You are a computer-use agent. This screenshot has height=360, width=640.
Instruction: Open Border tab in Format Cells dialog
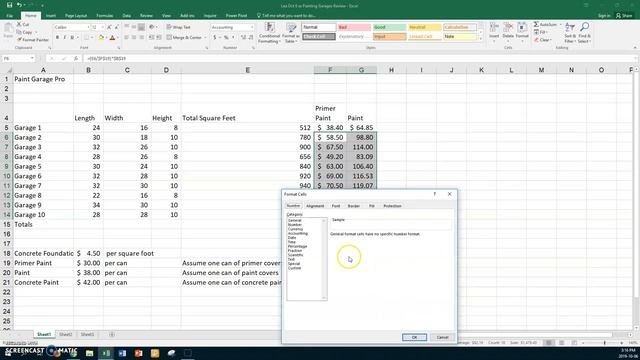pos(354,206)
